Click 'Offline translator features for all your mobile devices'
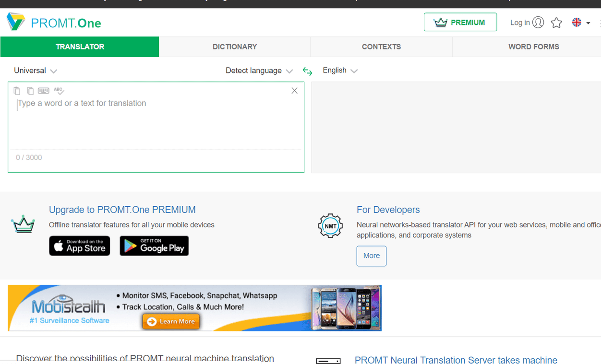This screenshot has width=601, height=364. [x=132, y=225]
